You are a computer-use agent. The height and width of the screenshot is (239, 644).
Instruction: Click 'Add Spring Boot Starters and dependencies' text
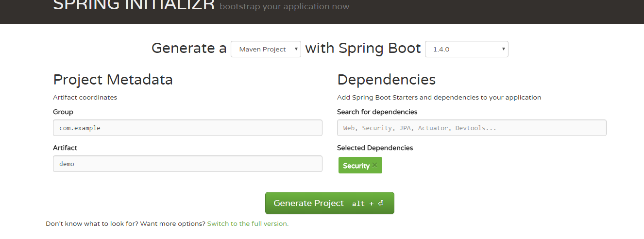(x=439, y=97)
